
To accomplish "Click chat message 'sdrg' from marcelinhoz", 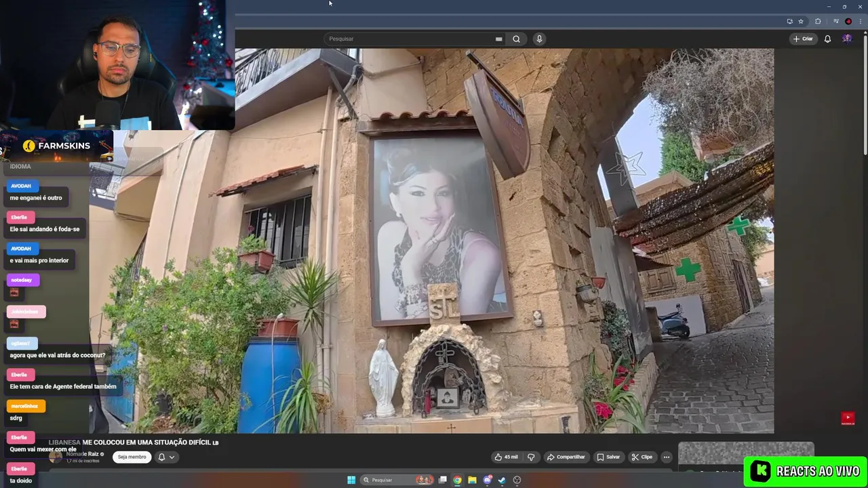I will click(16, 418).
